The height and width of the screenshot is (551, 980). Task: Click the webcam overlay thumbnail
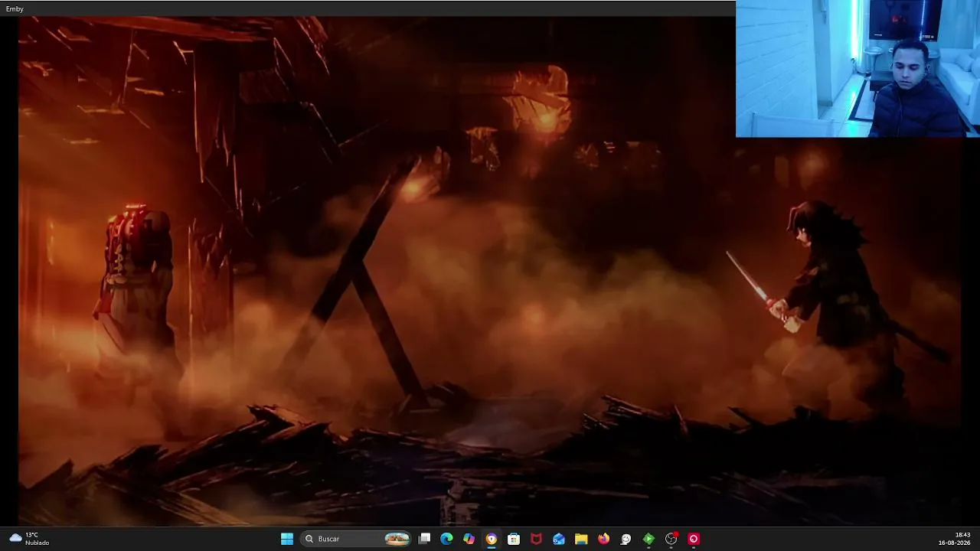857,69
